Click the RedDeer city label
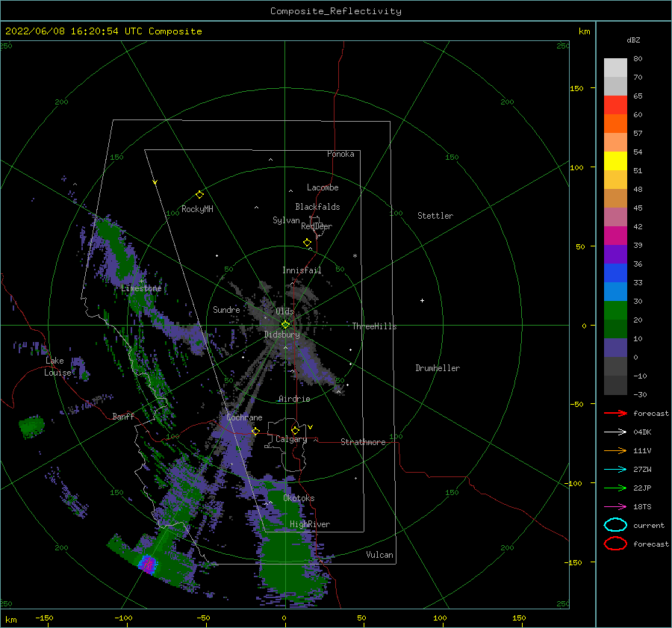 [317, 226]
